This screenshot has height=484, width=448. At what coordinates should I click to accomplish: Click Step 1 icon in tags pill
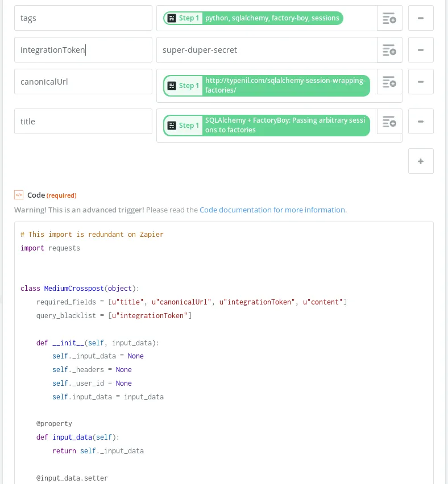pyautogui.click(x=172, y=18)
